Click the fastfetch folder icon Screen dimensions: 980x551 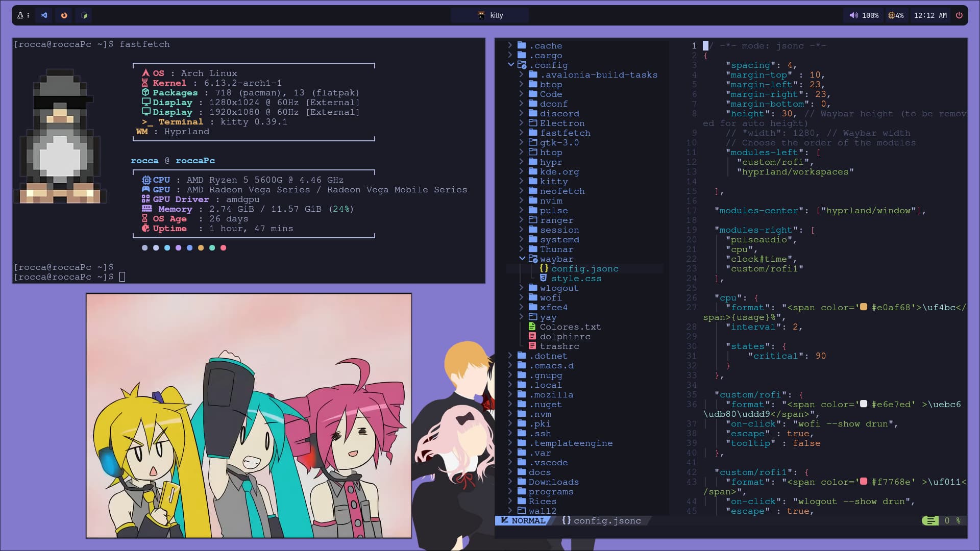[533, 133]
